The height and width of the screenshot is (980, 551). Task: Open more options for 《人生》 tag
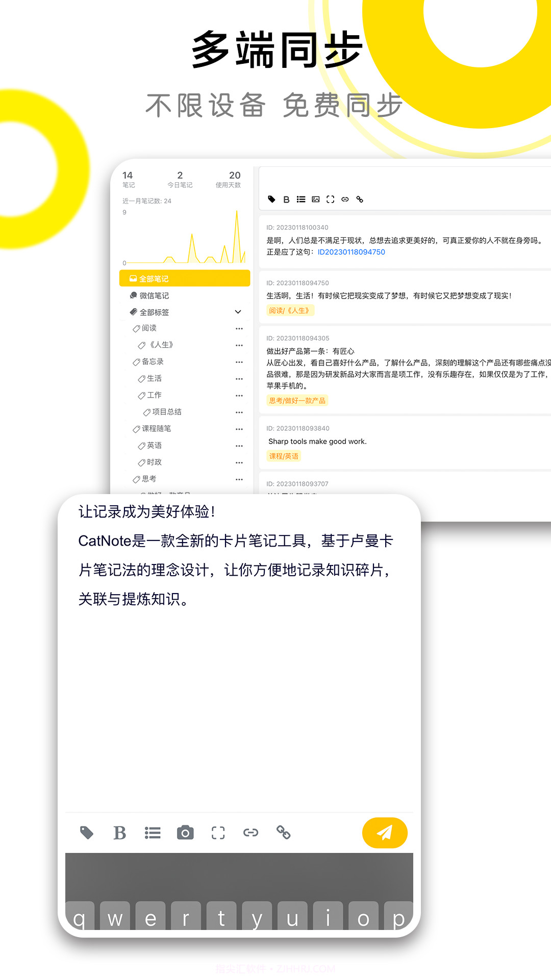tap(239, 346)
